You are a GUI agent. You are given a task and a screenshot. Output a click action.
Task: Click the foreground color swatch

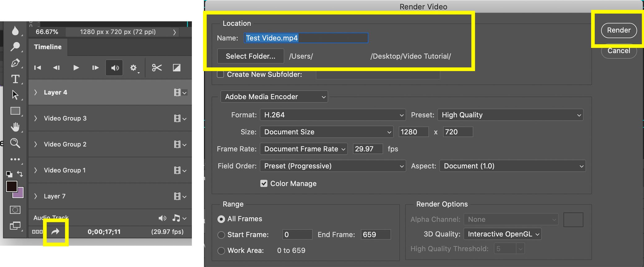tap(12, 186)
